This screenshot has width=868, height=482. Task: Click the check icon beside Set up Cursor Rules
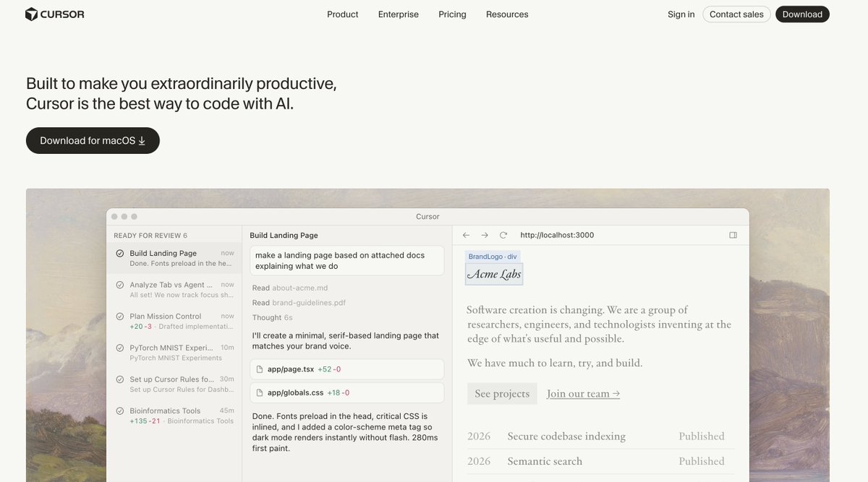(x=119, y=379)
